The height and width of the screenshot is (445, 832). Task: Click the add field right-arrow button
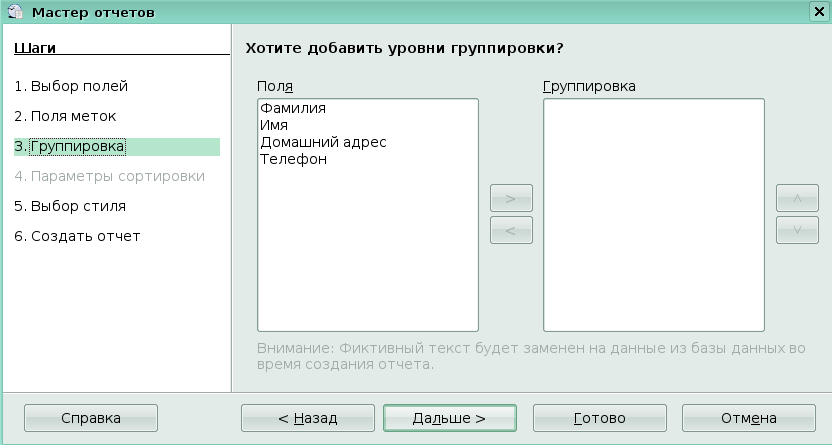tap(511, 198)
